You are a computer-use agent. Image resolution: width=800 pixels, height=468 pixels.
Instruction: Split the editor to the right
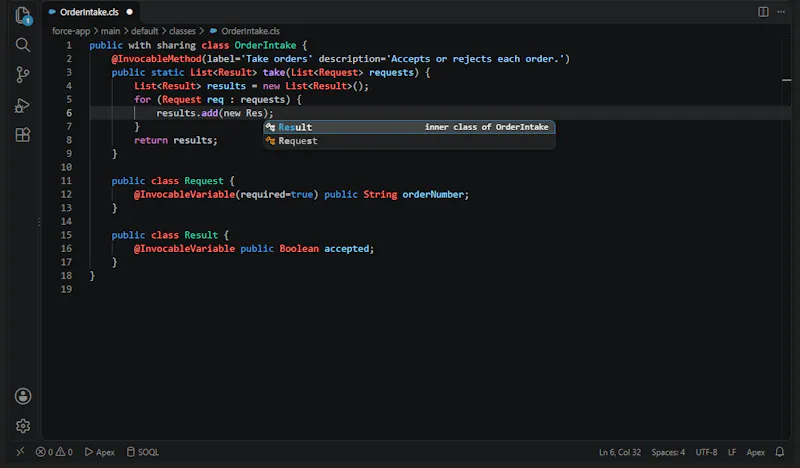pos(763,12)
